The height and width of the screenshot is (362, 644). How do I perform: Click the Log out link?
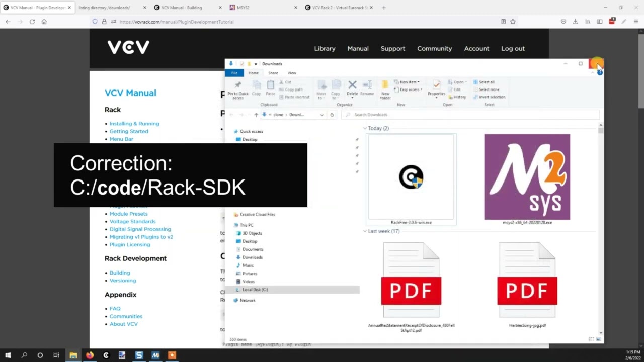tap(513, 49)
